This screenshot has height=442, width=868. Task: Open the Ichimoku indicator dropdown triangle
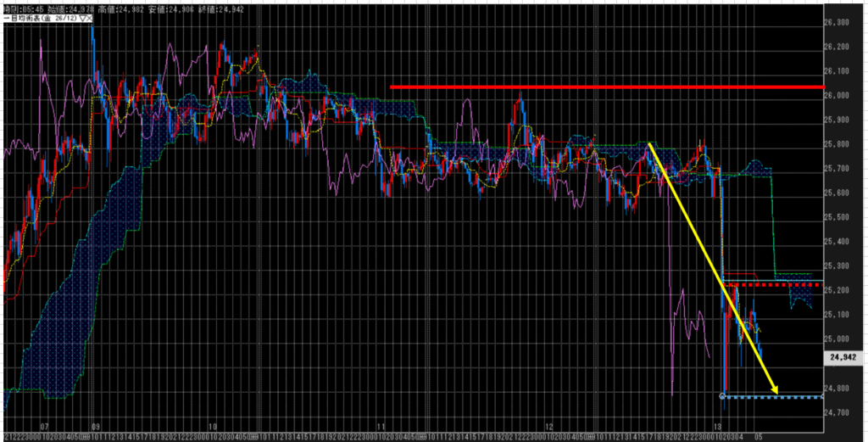click(84, 15)
